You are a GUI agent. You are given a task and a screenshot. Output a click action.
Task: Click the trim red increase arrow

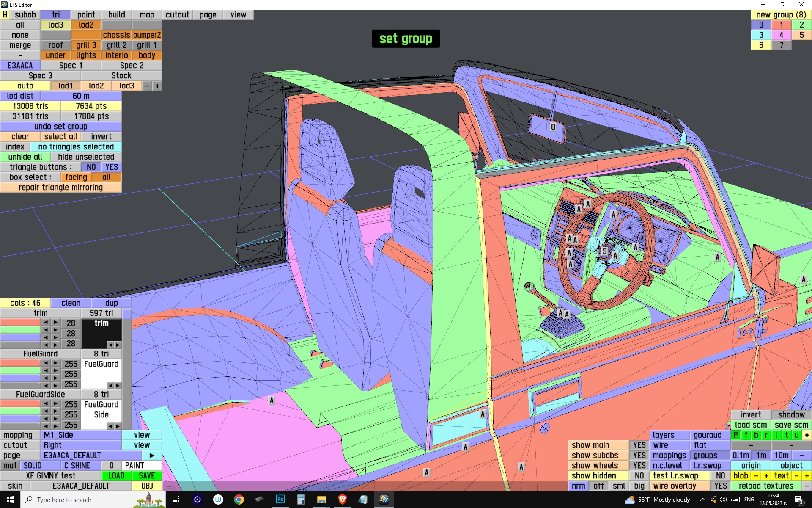pos(55,323)
